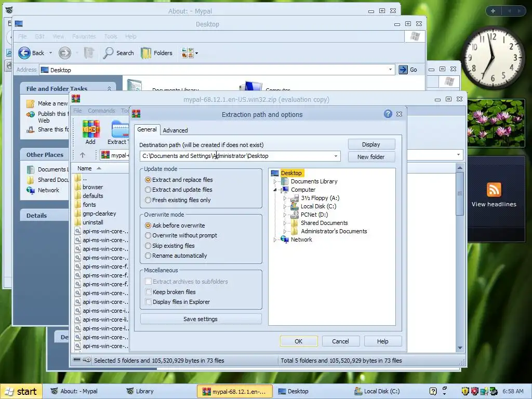This screenshot has width=532, height=399.
Task: Open the Favorites menu in Desktop window
Action: coord(84,36)
